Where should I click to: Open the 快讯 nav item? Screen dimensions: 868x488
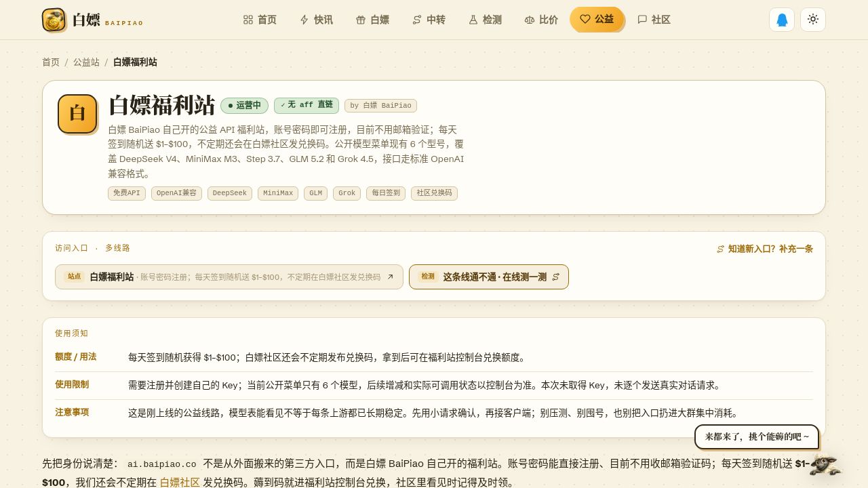click(x=317, y=20)
